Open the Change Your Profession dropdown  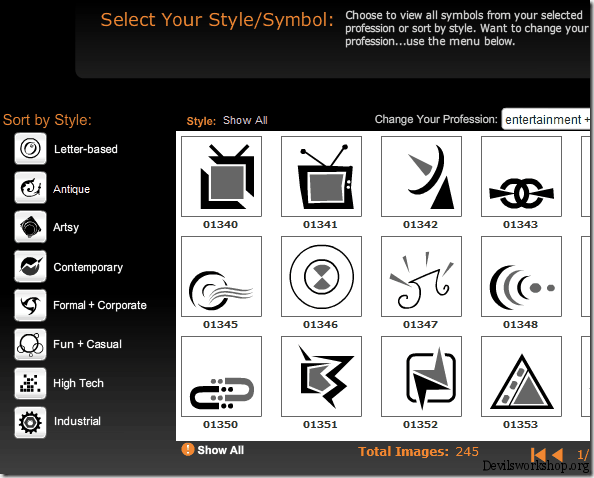point(546,119)
